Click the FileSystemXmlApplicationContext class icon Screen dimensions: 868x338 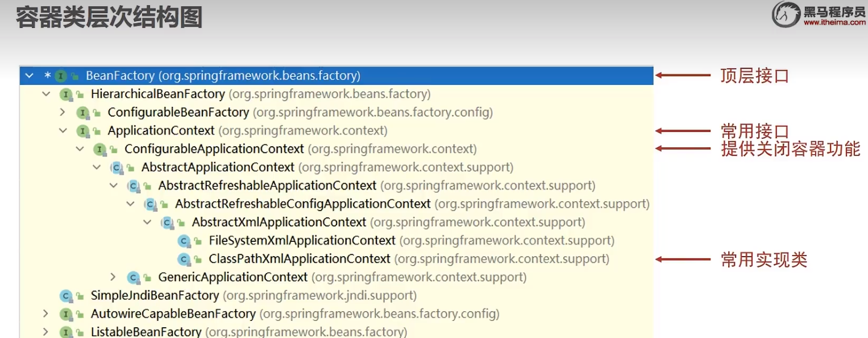coord(184,241)
